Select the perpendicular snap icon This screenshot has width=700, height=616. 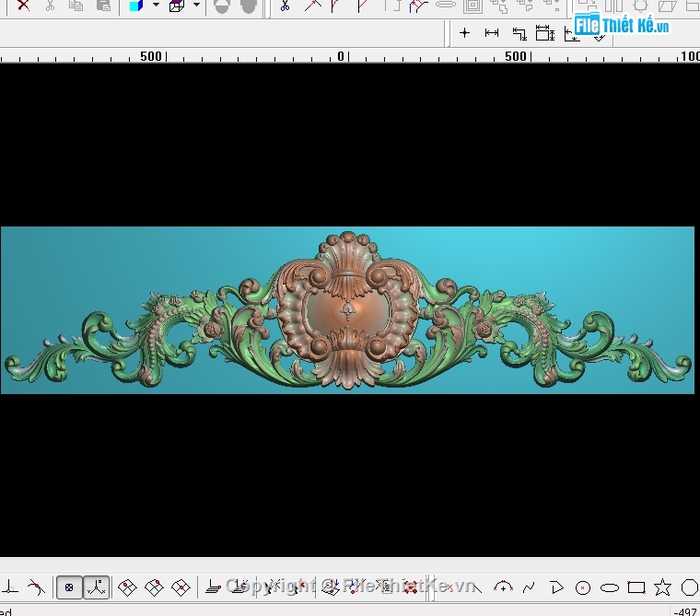point(10,587)
